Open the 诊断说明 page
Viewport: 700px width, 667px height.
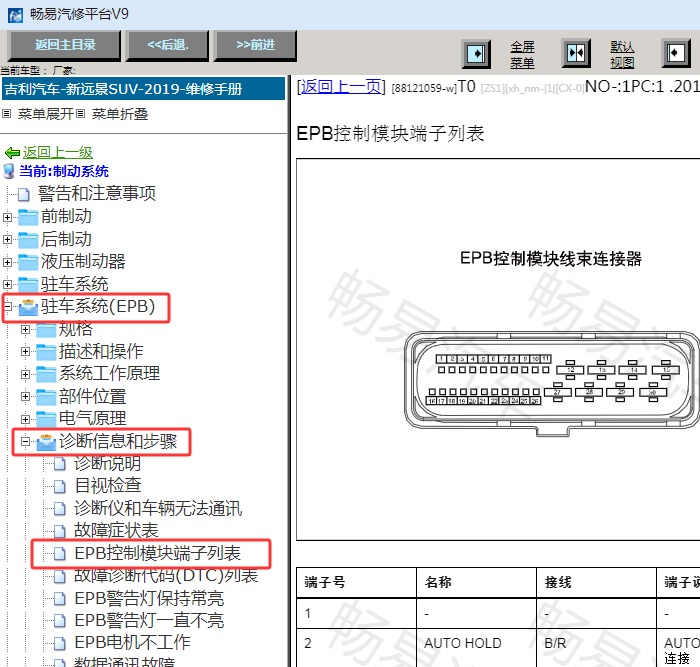click(108, 463)
